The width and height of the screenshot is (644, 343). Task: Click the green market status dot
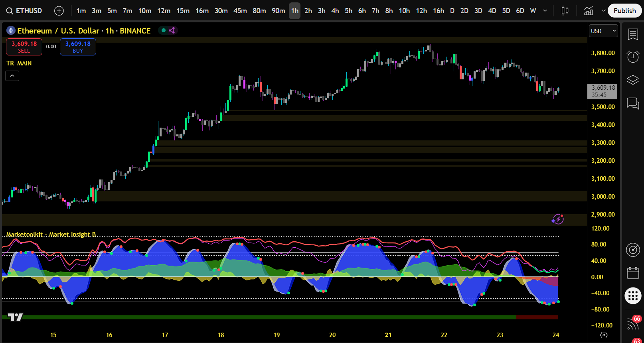164,30
